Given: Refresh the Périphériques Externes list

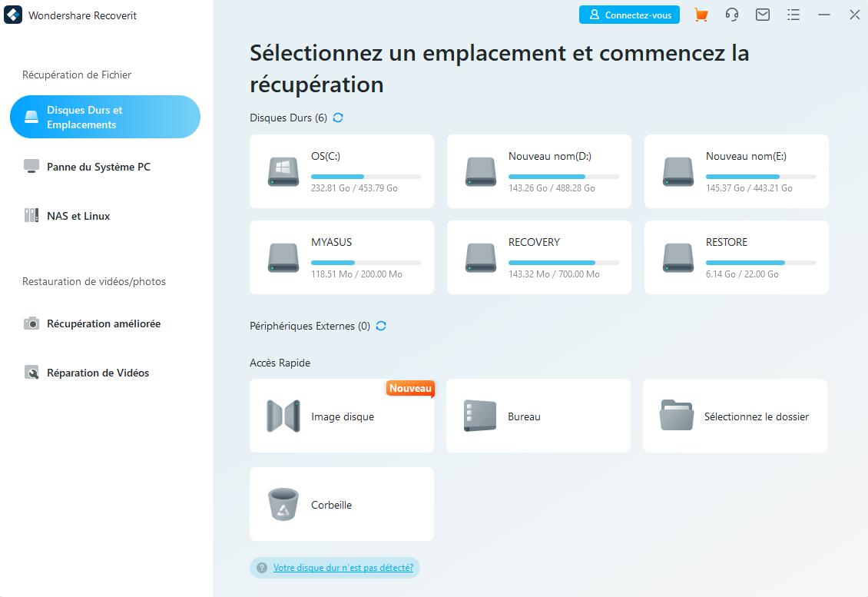Looking at the screenshot, I should tap(380, 326).
